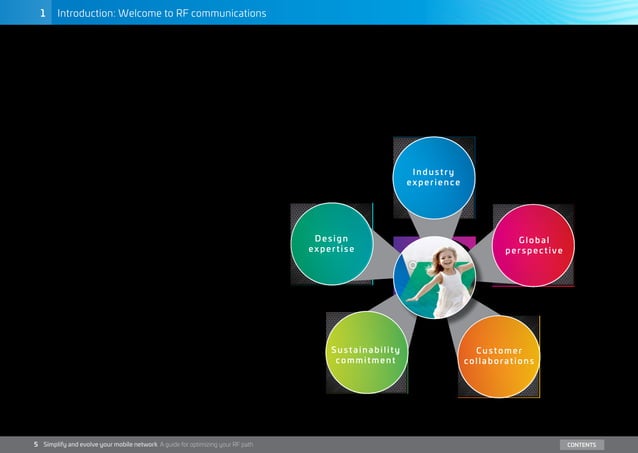638x453 pixels.
Task: Click the blue Industry experience circle
Action: pos(434,177)
